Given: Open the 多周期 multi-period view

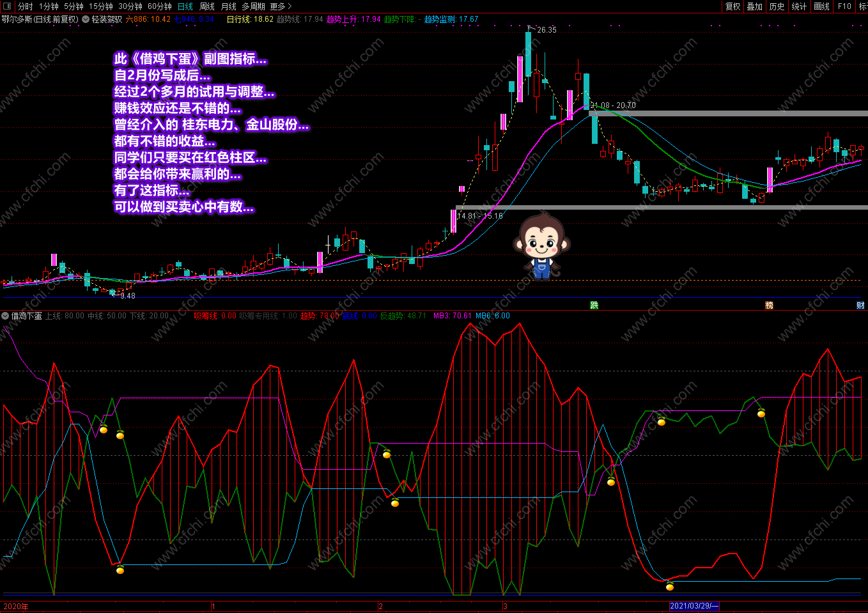Looking at the screenshot, I should [253, 6].
